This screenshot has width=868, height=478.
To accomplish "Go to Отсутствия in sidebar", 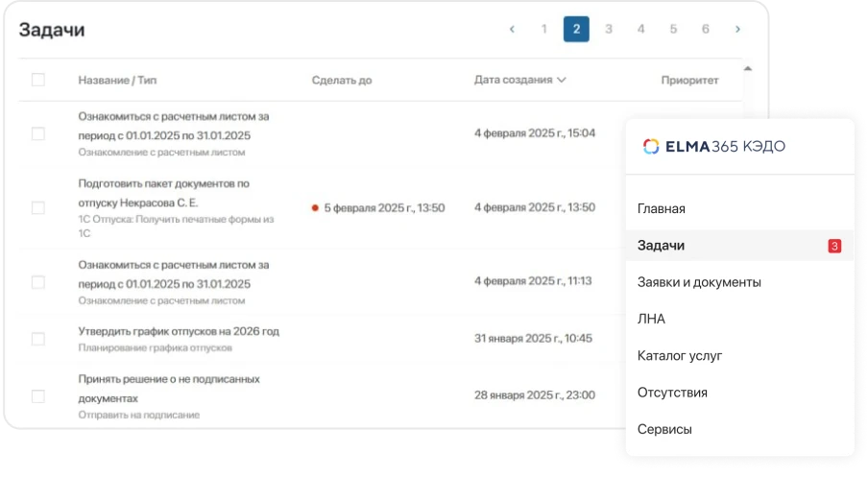I will point(672,392).
